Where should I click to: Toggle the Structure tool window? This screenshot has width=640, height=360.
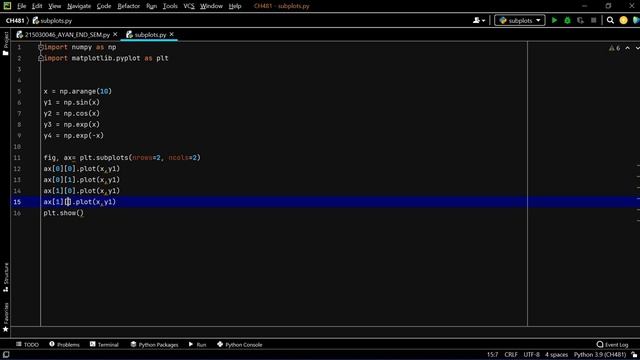(6, 278)
